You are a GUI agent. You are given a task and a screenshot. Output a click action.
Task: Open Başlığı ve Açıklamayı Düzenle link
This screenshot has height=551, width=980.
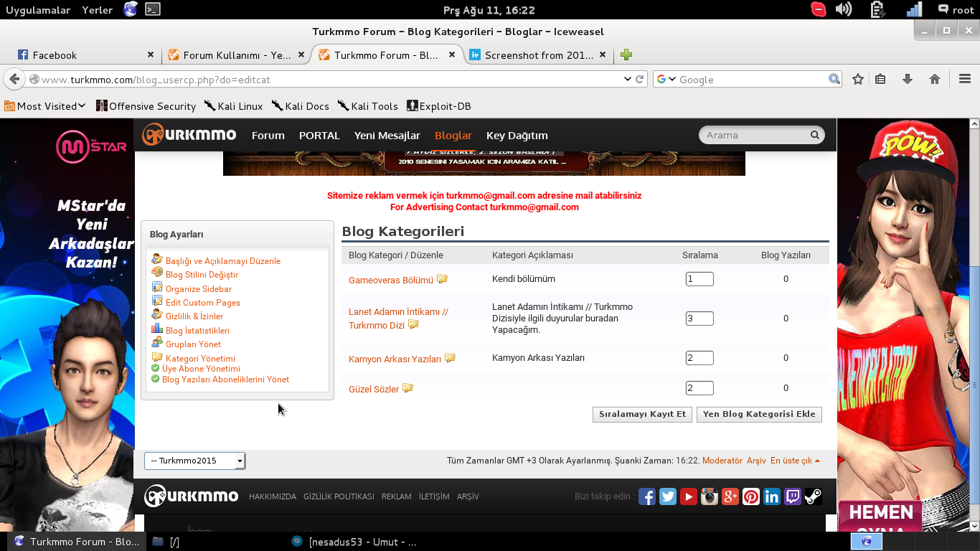tap(223, 261)
